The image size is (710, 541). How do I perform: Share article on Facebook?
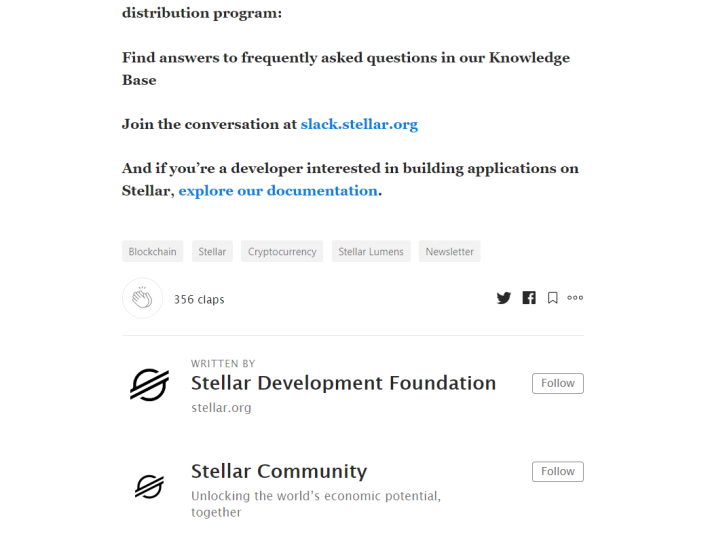529,298
